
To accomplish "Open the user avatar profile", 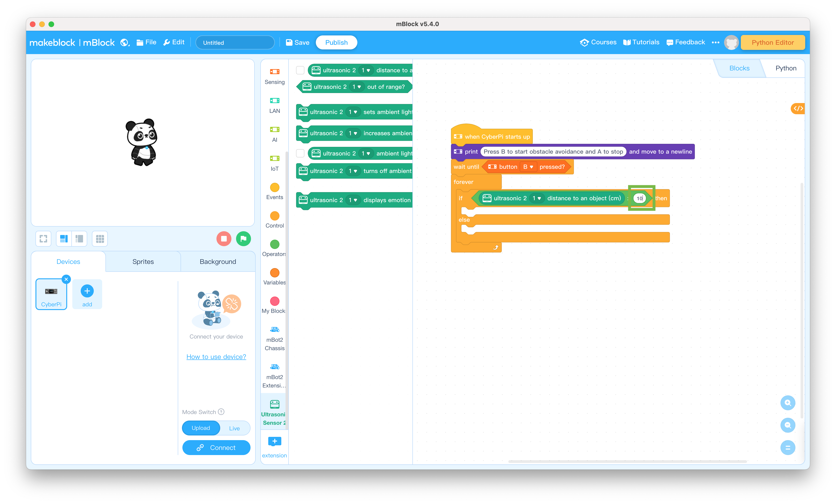I will click(x=731, y=42).
